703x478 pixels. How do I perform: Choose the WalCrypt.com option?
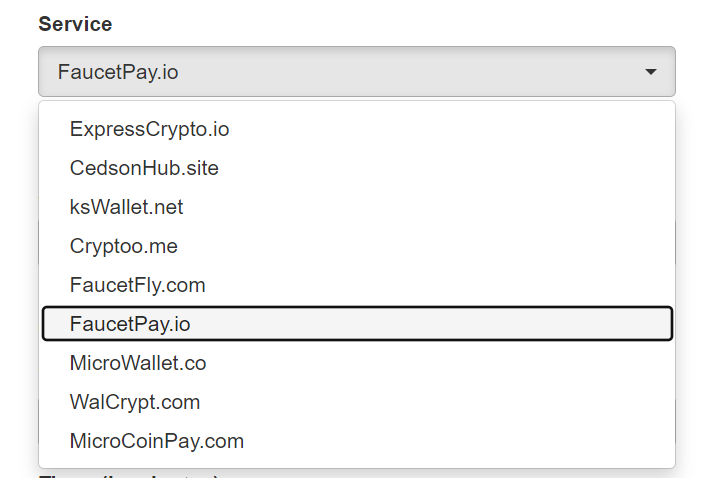pyautogui.click(x=135, y=402)
